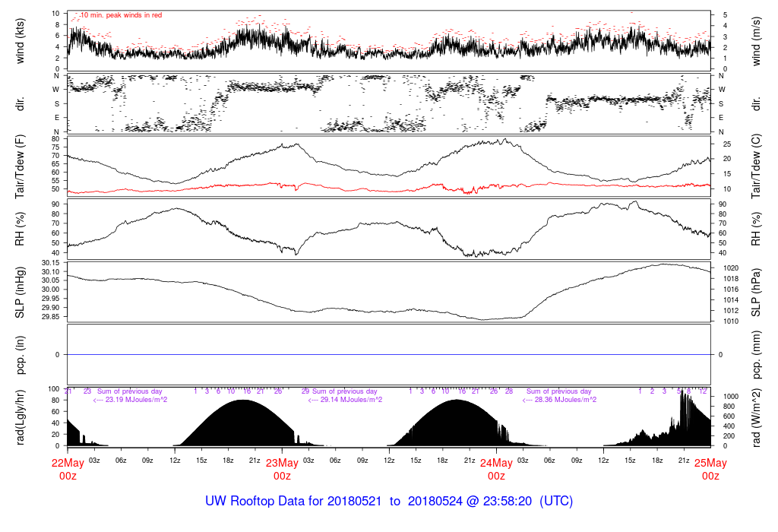Viewport: 778px width, 532px height.
Task: Click the 23May 00z date label
Action: coord(282,468)
